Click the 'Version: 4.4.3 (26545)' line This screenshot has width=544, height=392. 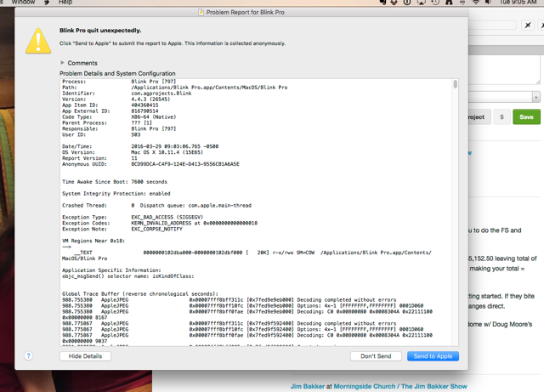[116, 99]
